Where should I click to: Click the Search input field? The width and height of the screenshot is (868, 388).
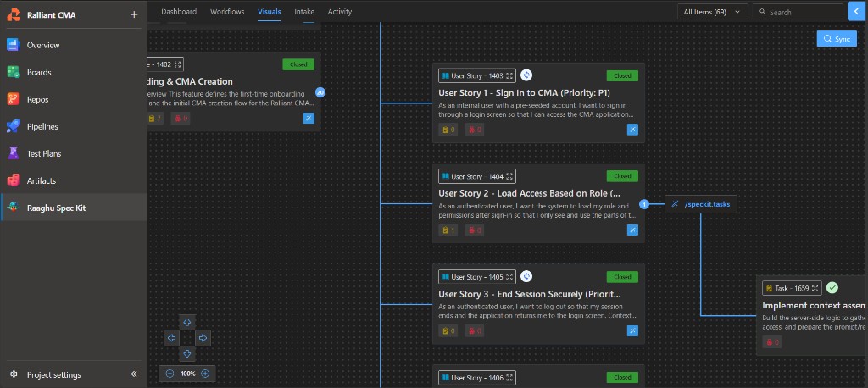pyautogui.click(x=797, y=12)
